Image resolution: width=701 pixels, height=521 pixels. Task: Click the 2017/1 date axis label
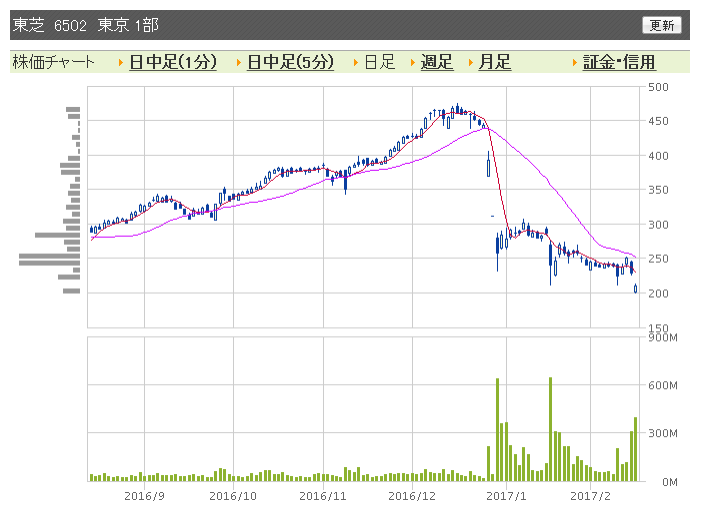pyautogui.click(x=506, y=496)
